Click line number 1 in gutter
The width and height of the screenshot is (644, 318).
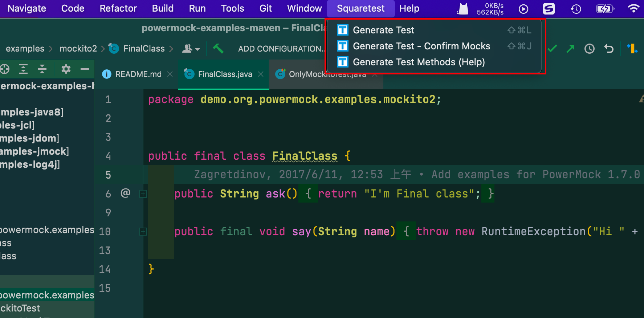pos(108,99)
